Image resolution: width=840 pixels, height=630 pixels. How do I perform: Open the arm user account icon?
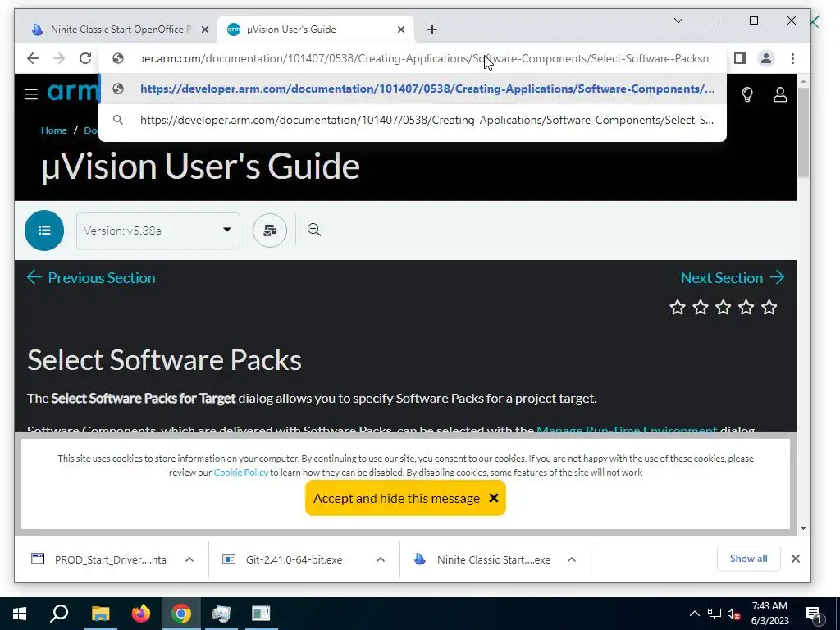point(780,95)
